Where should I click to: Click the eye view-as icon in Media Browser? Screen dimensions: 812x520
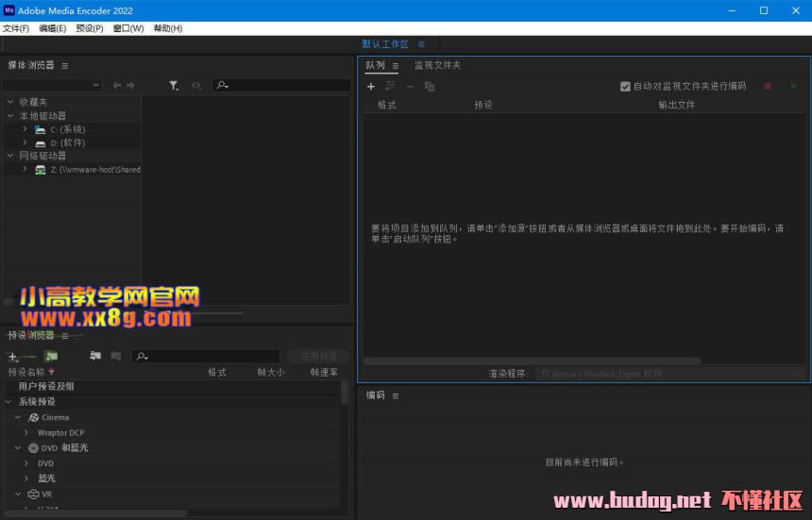click(196, 86)
